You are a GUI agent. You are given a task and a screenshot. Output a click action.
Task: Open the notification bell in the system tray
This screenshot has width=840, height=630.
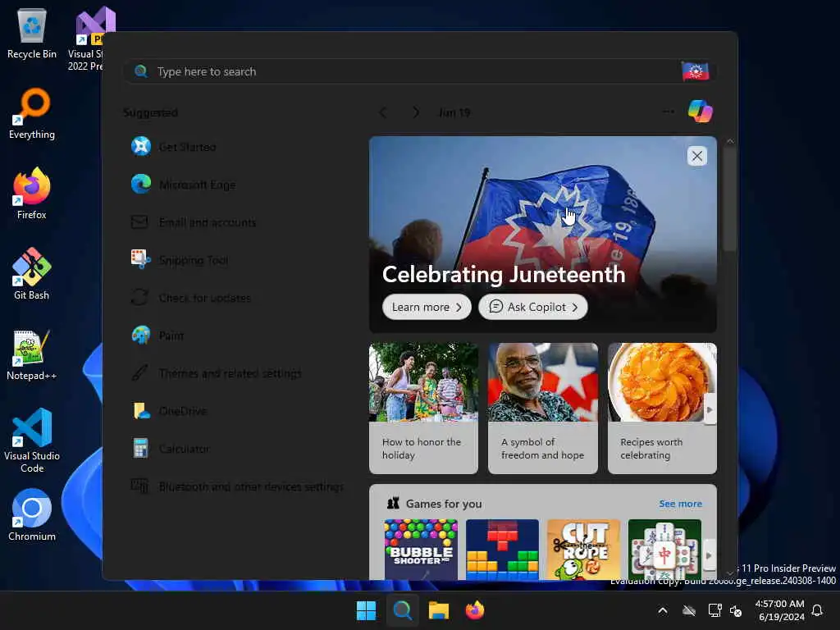(x=817, y=610)
